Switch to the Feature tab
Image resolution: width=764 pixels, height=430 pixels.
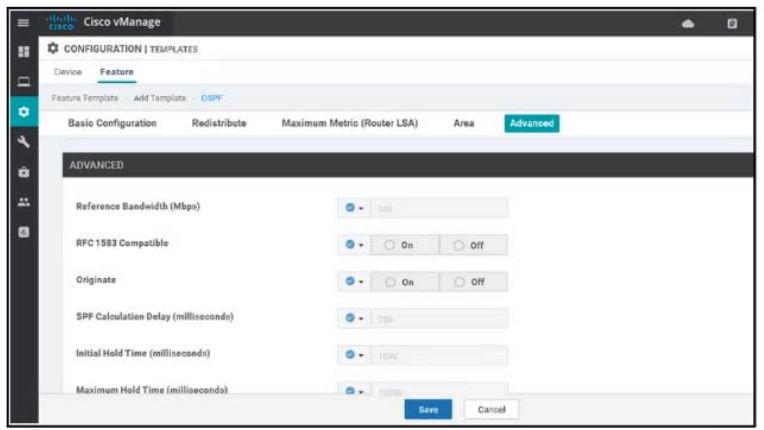(x=116, y=72)
